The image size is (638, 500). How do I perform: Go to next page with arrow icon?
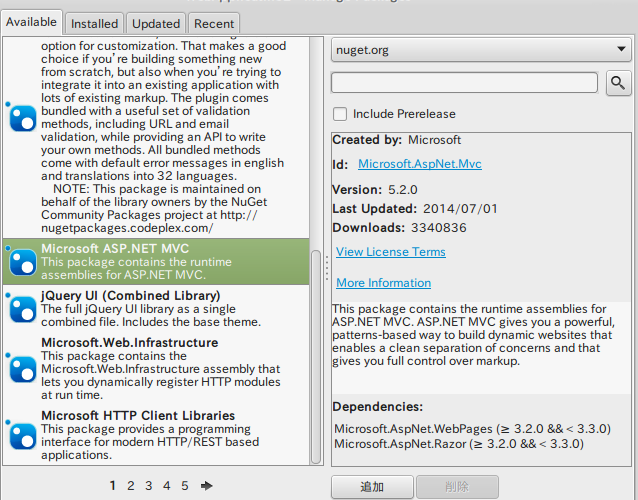(x=207, y=486)
